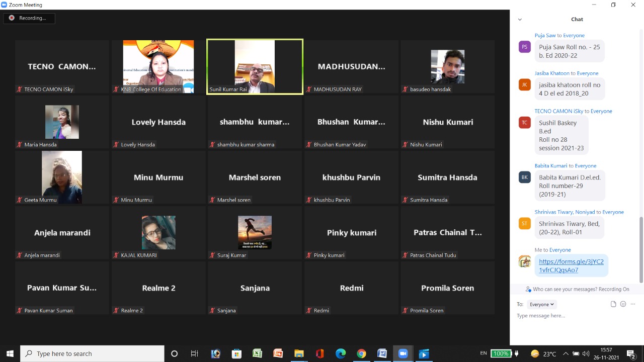Select the Realme 2 participant tile

point(158,288)
